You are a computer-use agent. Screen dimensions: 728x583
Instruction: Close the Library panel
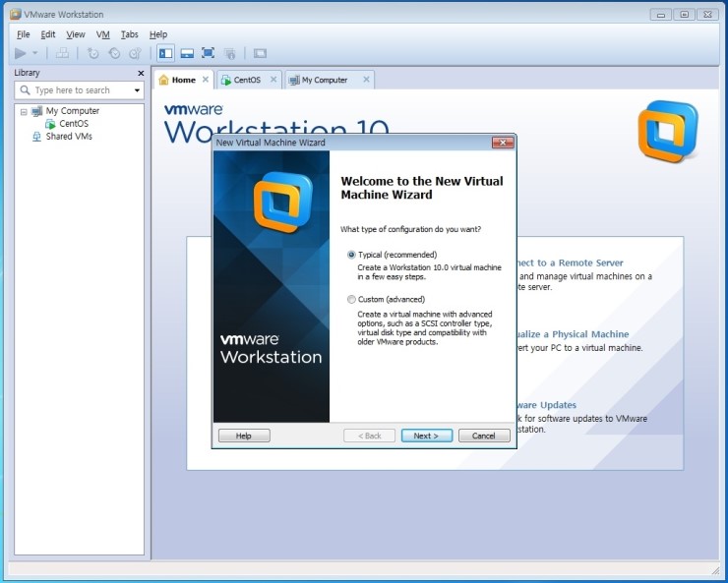click(x=141, y=74)
